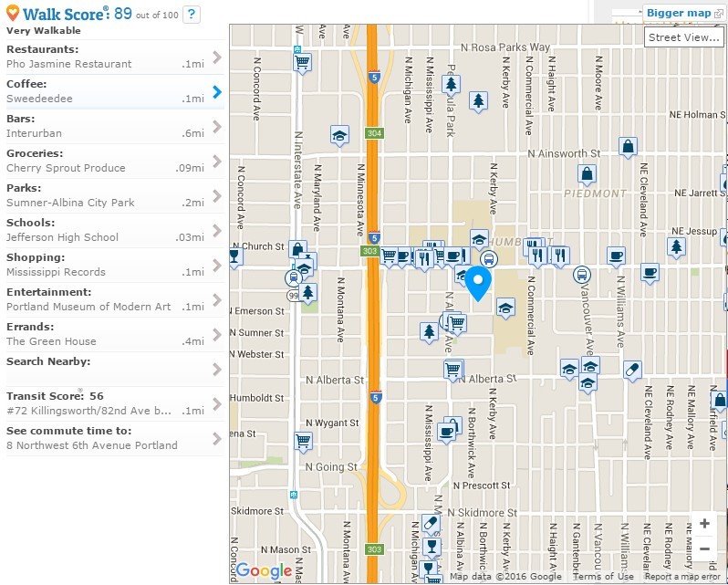
Task: Expand the Groceries category arrow
Action: pos(216,162)
